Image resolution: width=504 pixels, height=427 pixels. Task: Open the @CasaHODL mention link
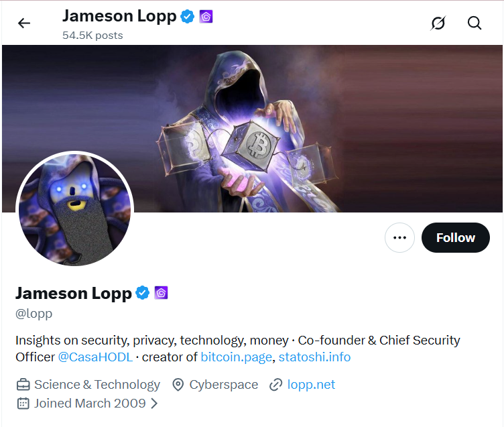[x=95, y=357]
